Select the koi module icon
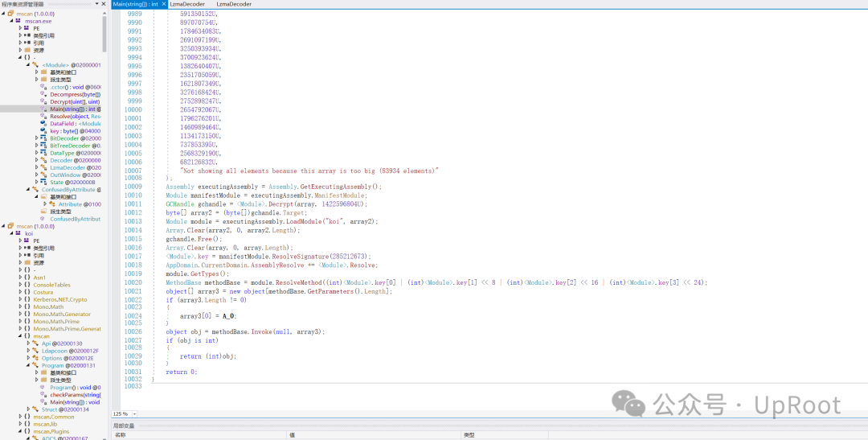 (18, 233)
